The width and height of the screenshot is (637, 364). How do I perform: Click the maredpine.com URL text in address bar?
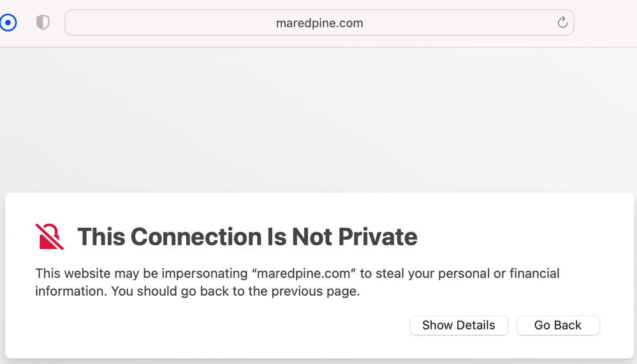pyautogui.click(x=319, y=23)
